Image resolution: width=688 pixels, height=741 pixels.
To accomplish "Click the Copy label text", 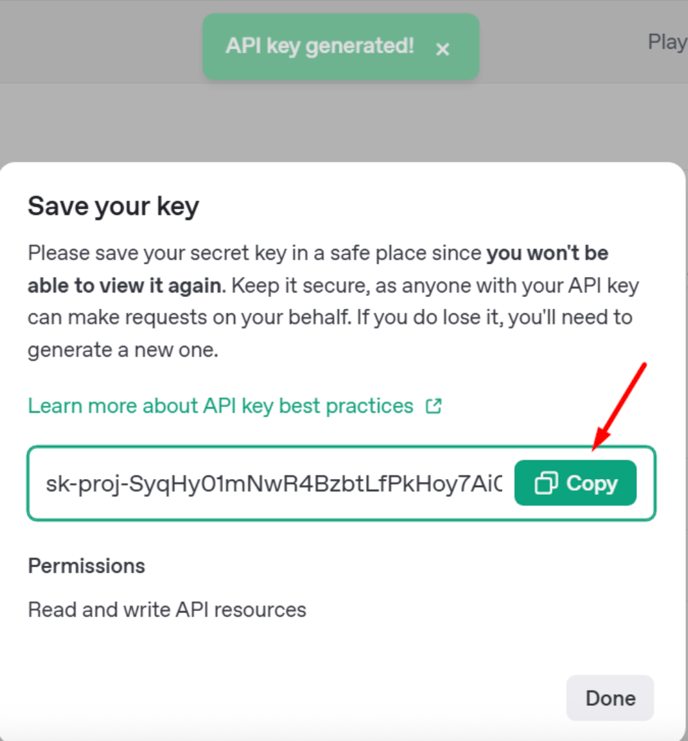I will (x=592, y=483).
